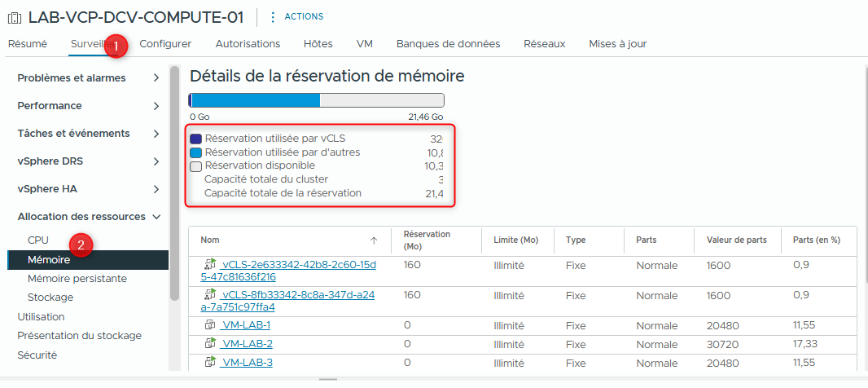The width and height of the screenshot is (868, 388).
Task: Go to the Banques de données tab
Action: coord(449,44)
